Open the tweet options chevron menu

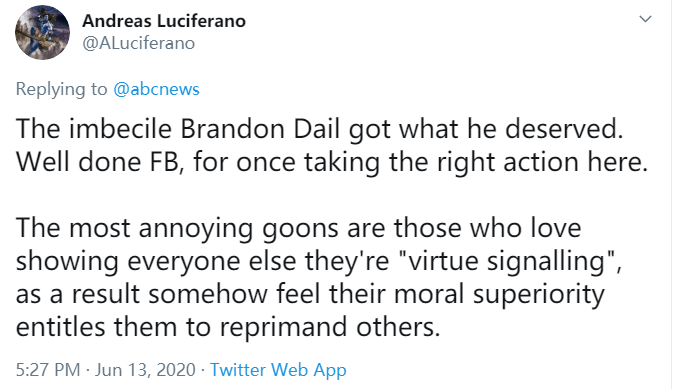[645, 19]
